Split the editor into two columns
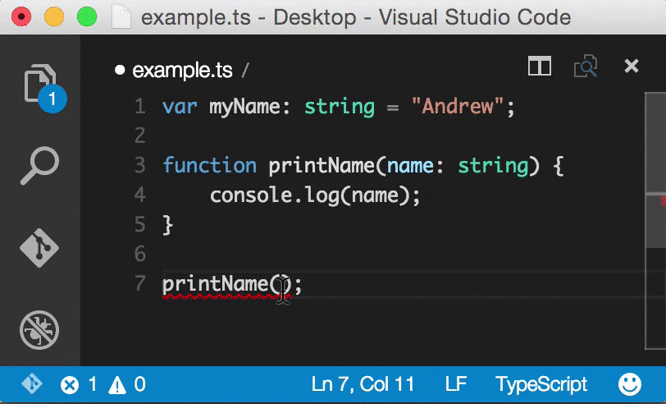The image size is (666, 404). coord(539,66)
